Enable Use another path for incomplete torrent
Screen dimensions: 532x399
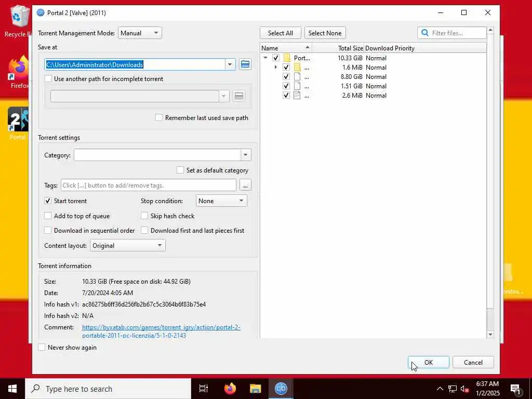click(x=48, y=79)
